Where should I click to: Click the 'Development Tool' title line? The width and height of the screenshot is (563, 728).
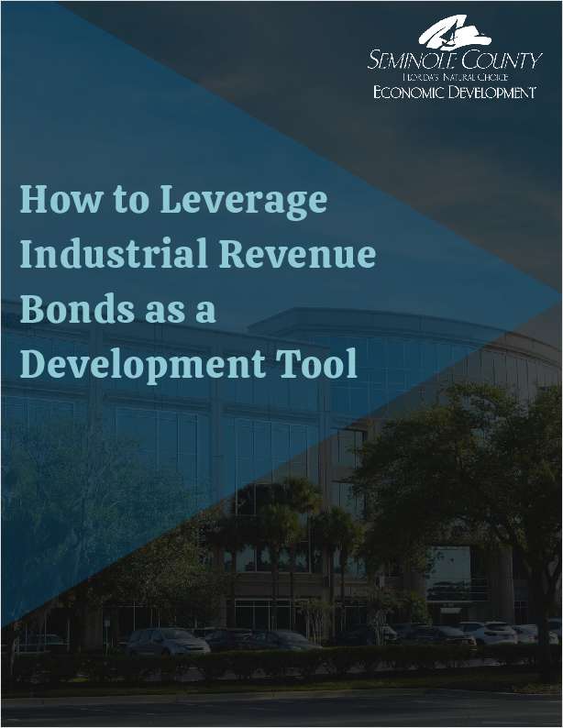(x=188, y=365)
